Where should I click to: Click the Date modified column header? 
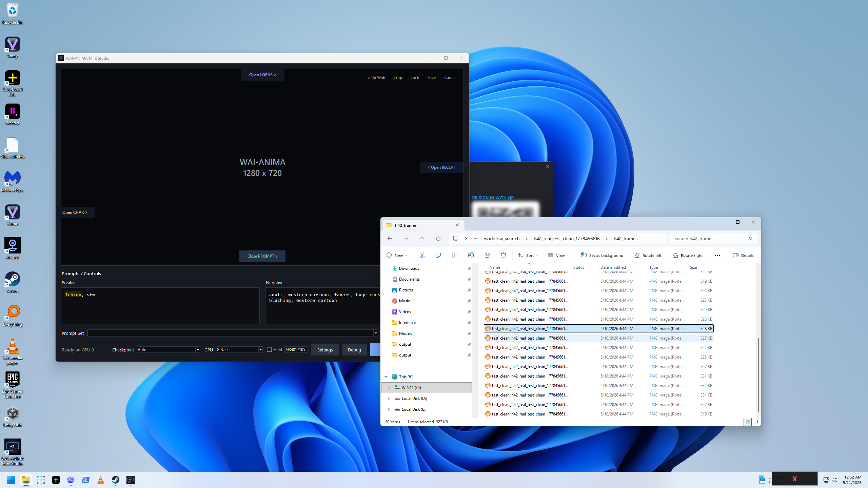click(622, 267)
